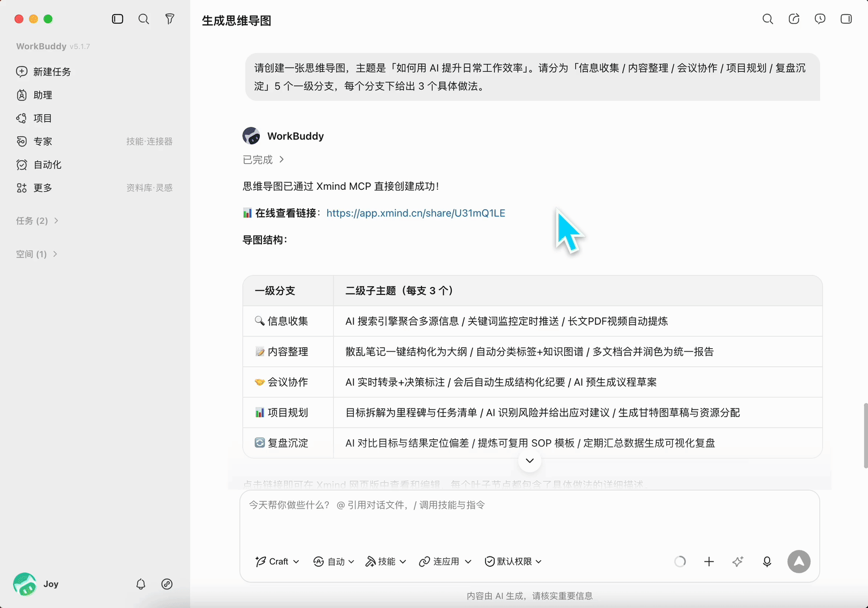This screenshot has width=868, height=608.
Task: Open the Craft mode dropdown
Action: pos(277,562)
